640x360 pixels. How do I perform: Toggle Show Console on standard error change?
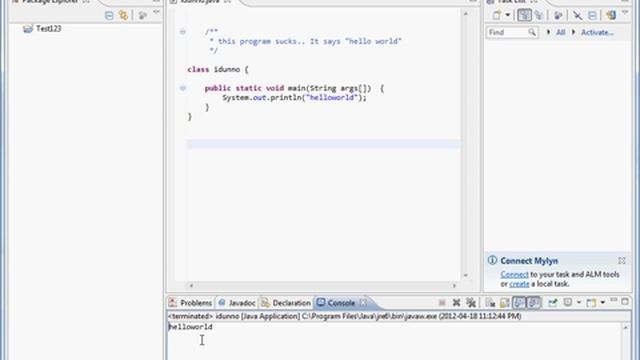click(x=534, y=303)
